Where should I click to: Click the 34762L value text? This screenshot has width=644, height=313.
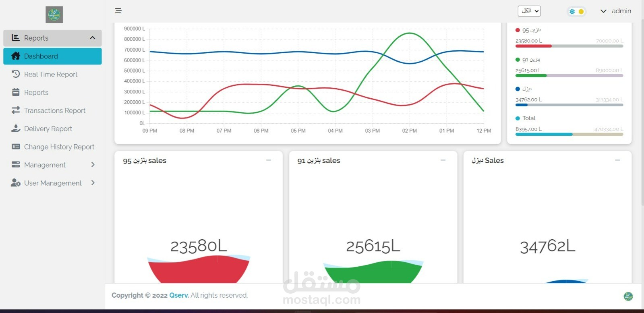548,246
